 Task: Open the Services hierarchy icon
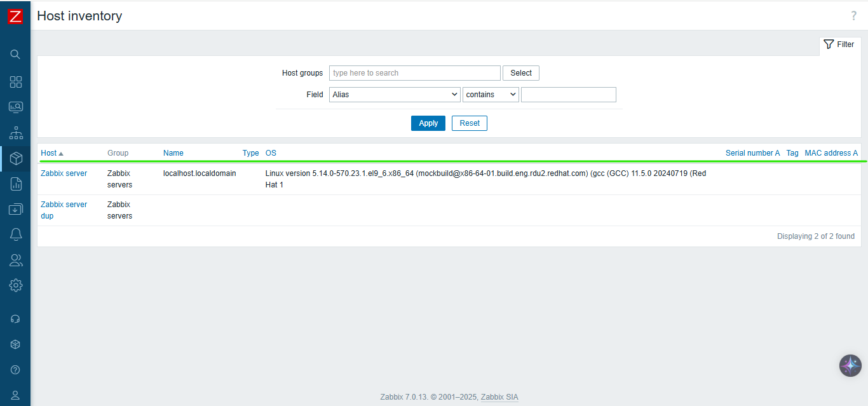tap(15, 133)
